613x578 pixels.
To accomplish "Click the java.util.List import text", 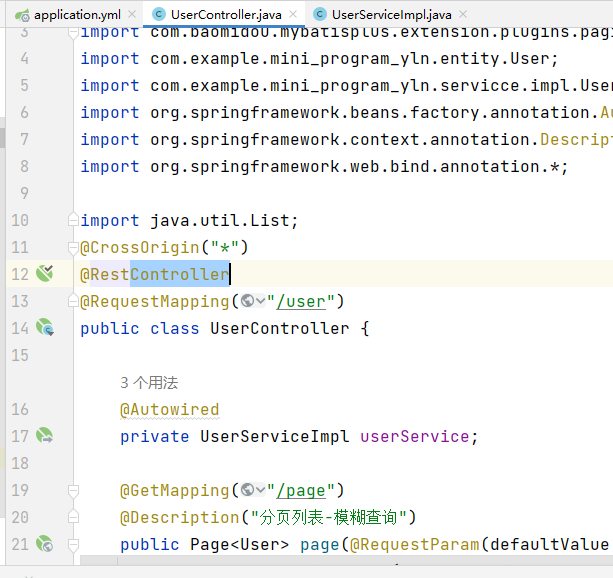I will pyautogui.click(x=220, y=221).
